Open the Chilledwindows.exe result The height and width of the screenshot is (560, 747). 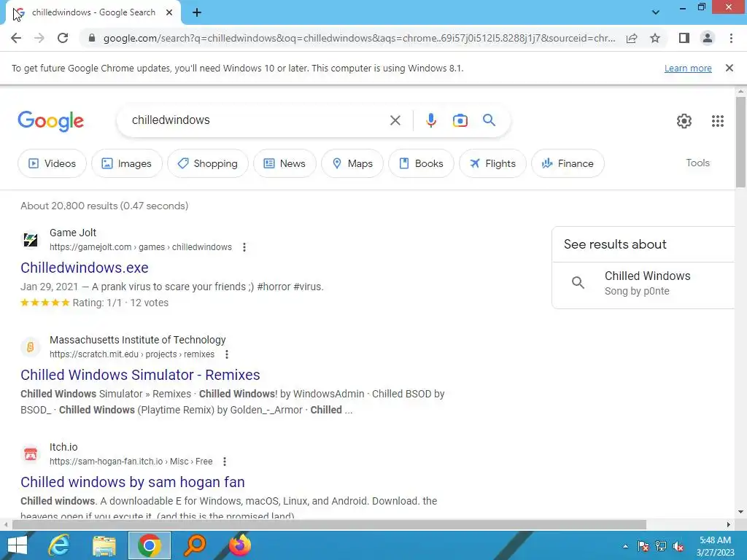[85, 268]
